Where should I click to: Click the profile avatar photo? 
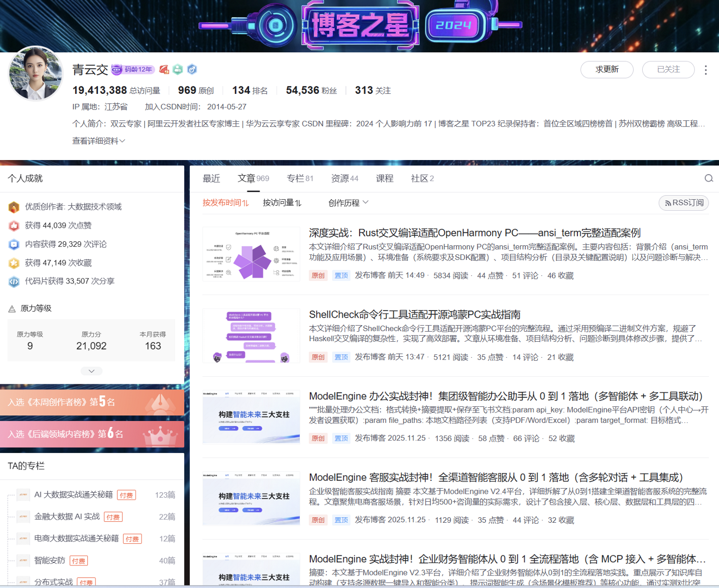tap(35, 73)
